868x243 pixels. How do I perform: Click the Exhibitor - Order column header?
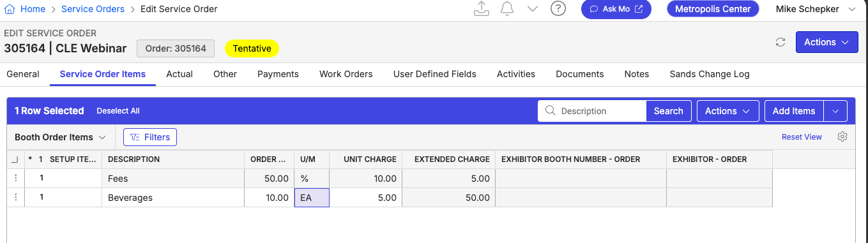[719, 159]
